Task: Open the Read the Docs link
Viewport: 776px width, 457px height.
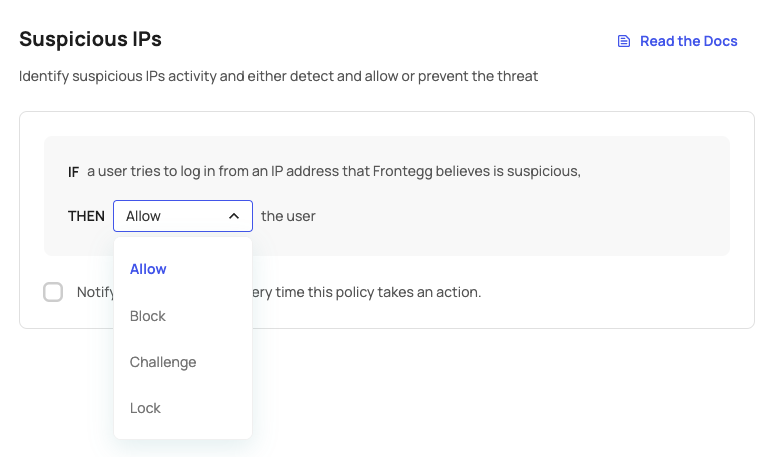Action: pos(688,41)
